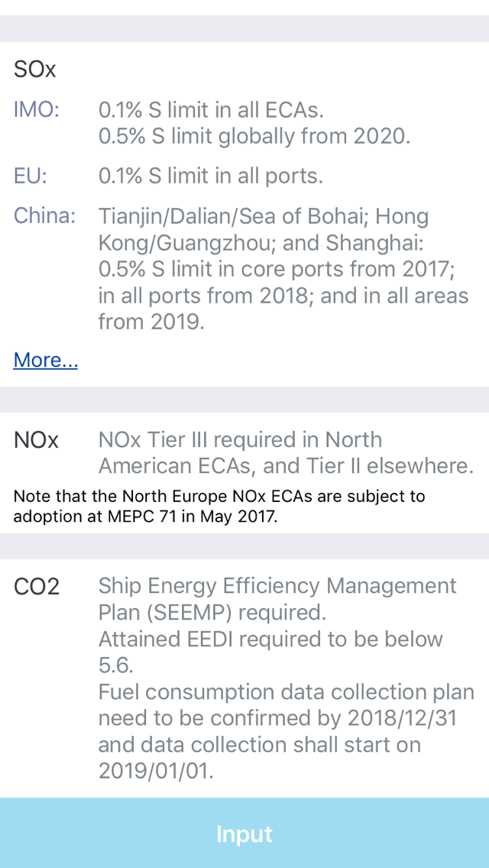Tap the 0.5% S limit globally from 2020 line
Viewport: 489px width, 868px height.
[254, 136]
